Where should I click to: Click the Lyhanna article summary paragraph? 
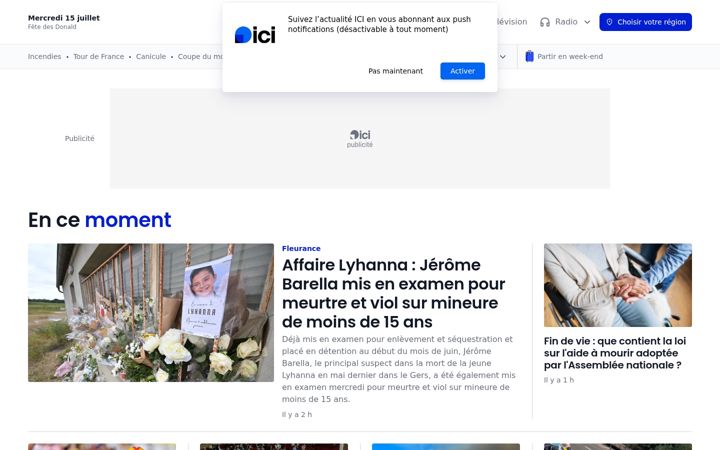click(399, 369)
